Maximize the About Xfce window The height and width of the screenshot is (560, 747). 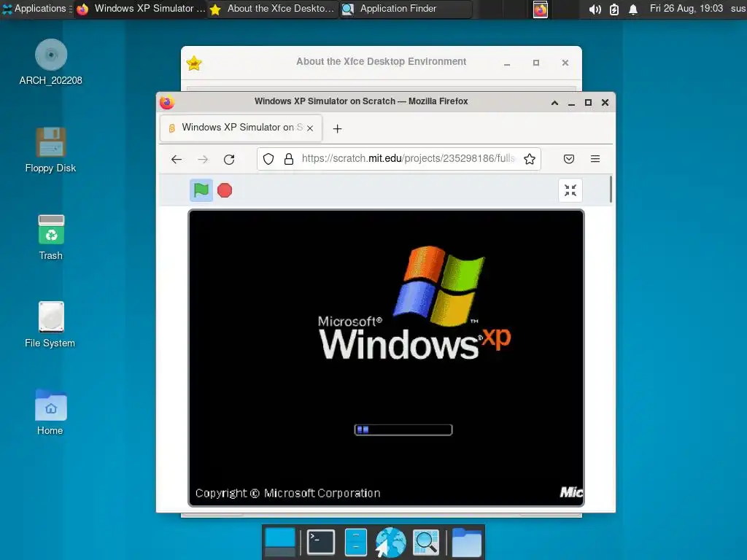(536, 63)
